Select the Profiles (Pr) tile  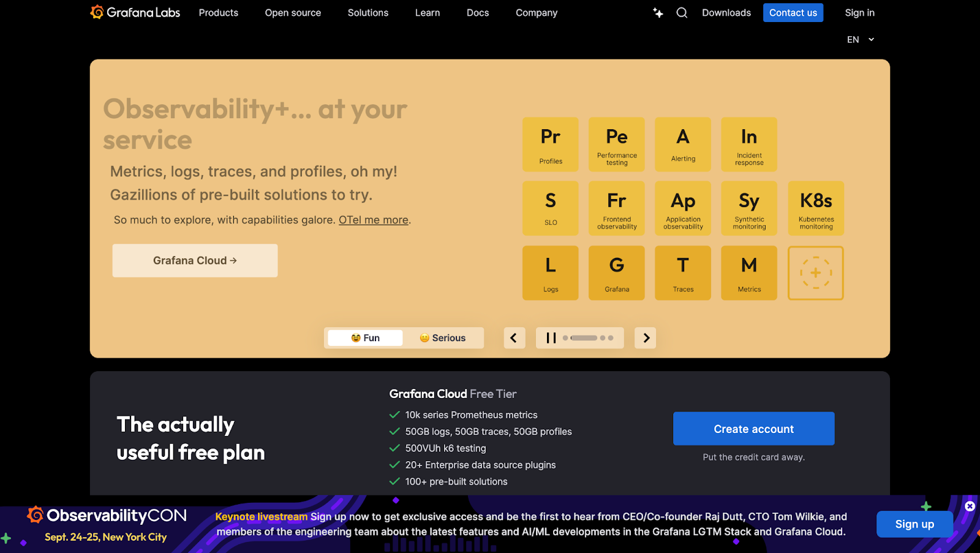(551, 145)
